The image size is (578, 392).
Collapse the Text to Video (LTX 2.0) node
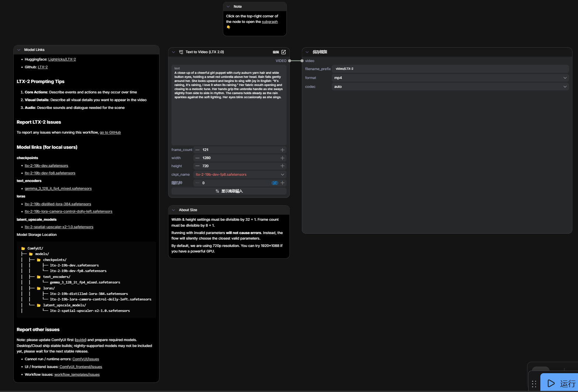[173, 52]
